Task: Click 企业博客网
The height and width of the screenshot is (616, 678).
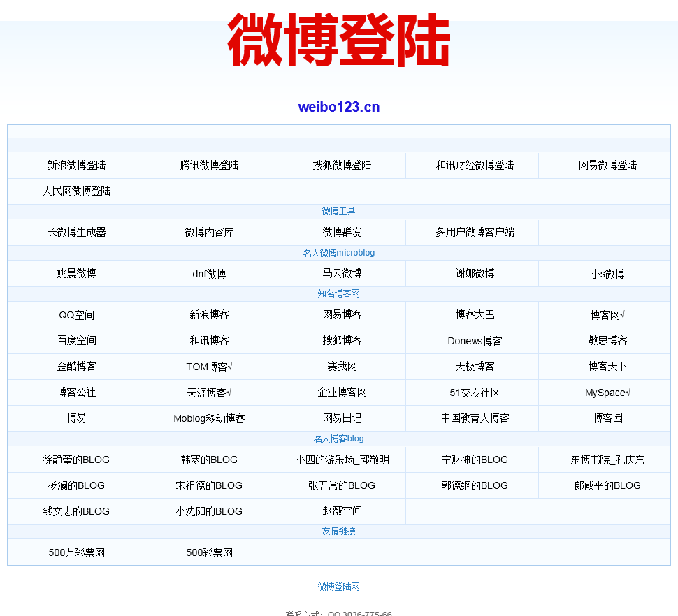Action: pyautogui.click(x=342, y=393)
